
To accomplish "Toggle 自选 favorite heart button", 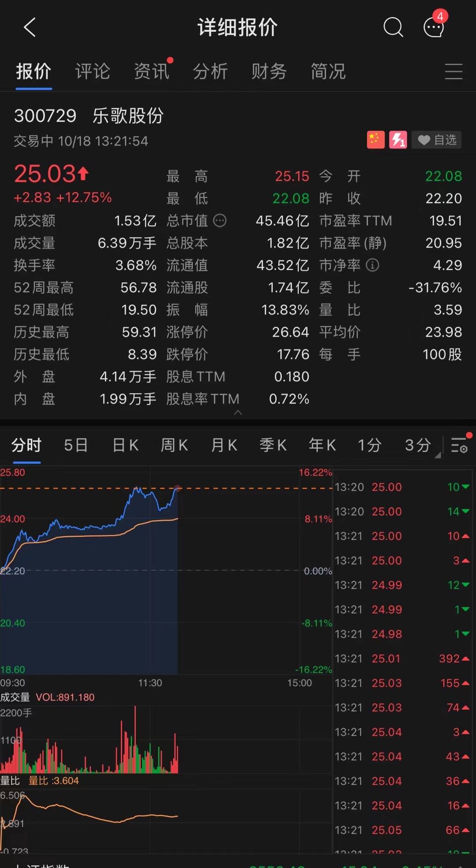I will pyautogui.click(x=437, y=140).
